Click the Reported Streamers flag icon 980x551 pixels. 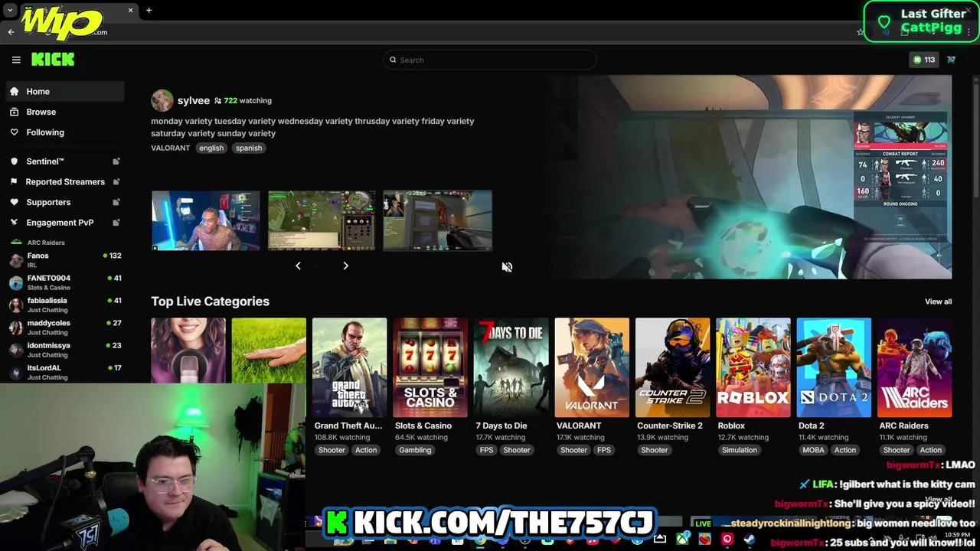click(14, 181)
